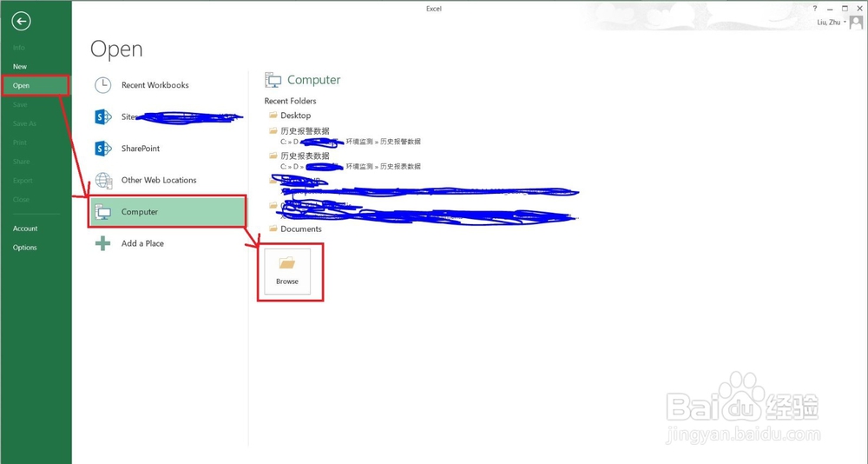
Task: Click the Sites SharePoint icon
Action: (x=103, y=117)
